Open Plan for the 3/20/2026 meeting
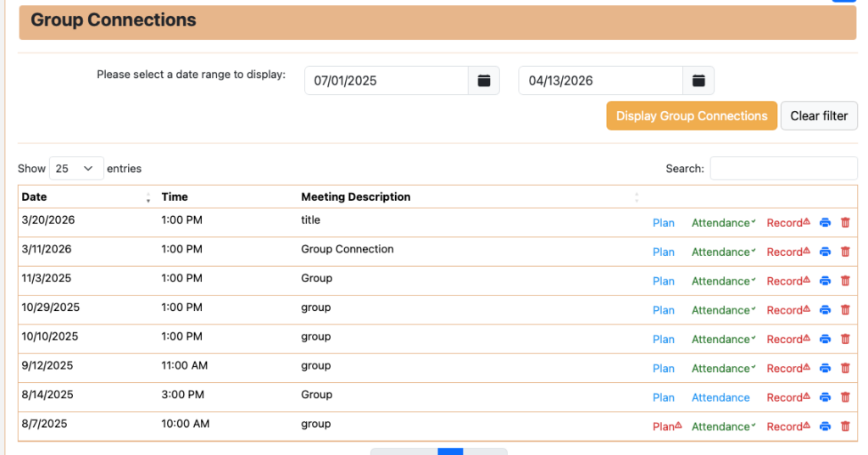The height and width of the screenshot is (455, 868). coord(664,223)
